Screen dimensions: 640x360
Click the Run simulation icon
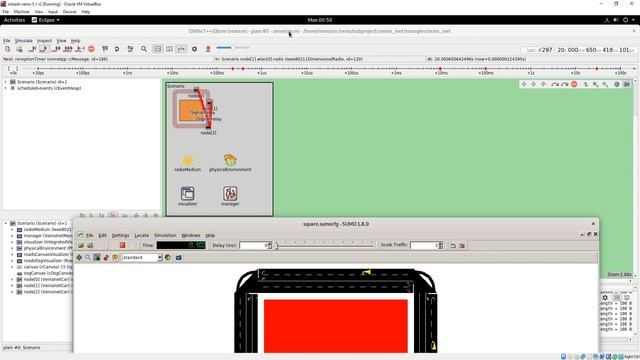click(x=44, y=49)
